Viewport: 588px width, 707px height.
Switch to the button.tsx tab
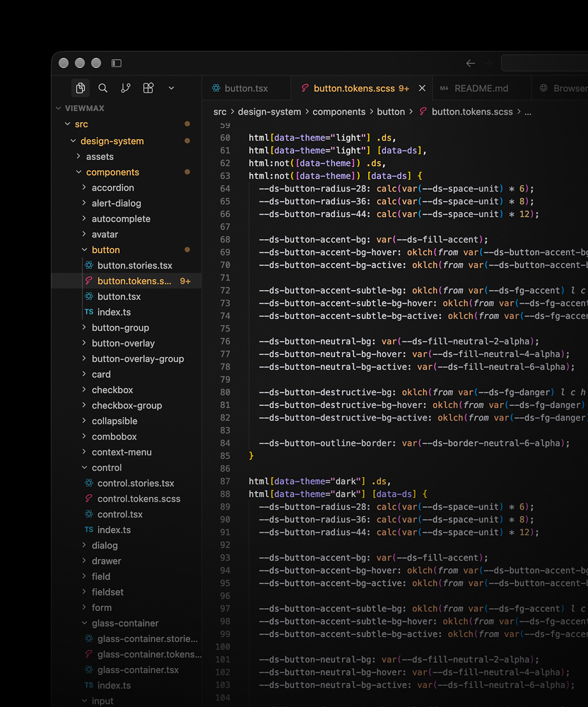coord(246,88)
